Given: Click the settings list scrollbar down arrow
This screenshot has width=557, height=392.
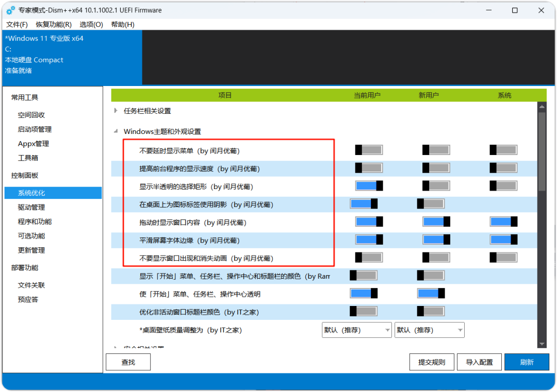Looking at the screenshot, I should pyautogui.click(x=542, y=344).
